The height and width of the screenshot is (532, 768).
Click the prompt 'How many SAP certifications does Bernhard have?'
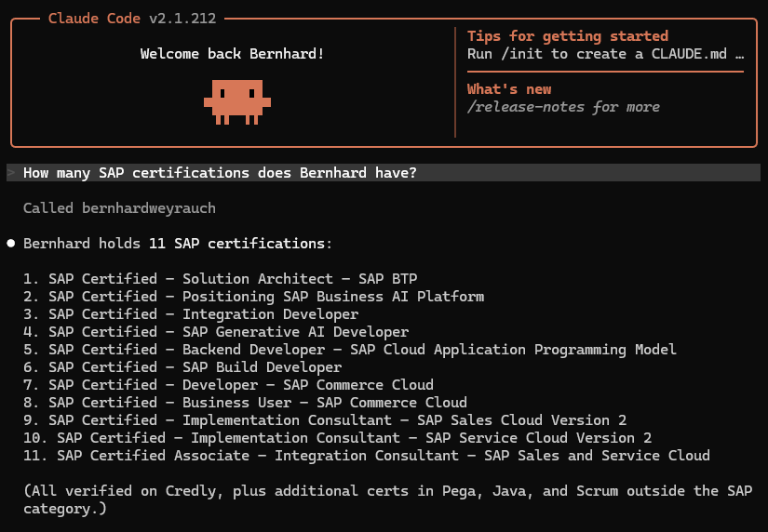coord(220,173)
